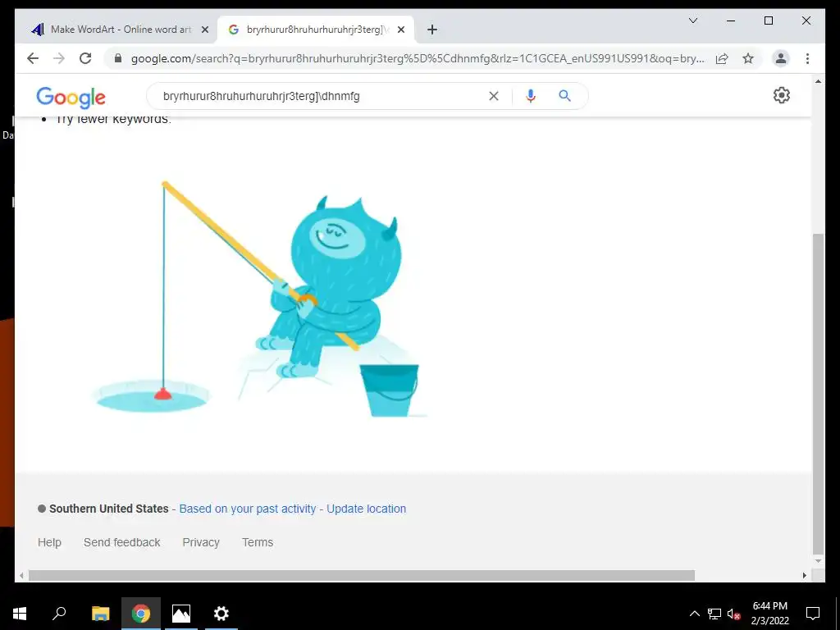Click the network tray icon
The height and width of the screenshot is (630, 840).
tap(714, 614)
